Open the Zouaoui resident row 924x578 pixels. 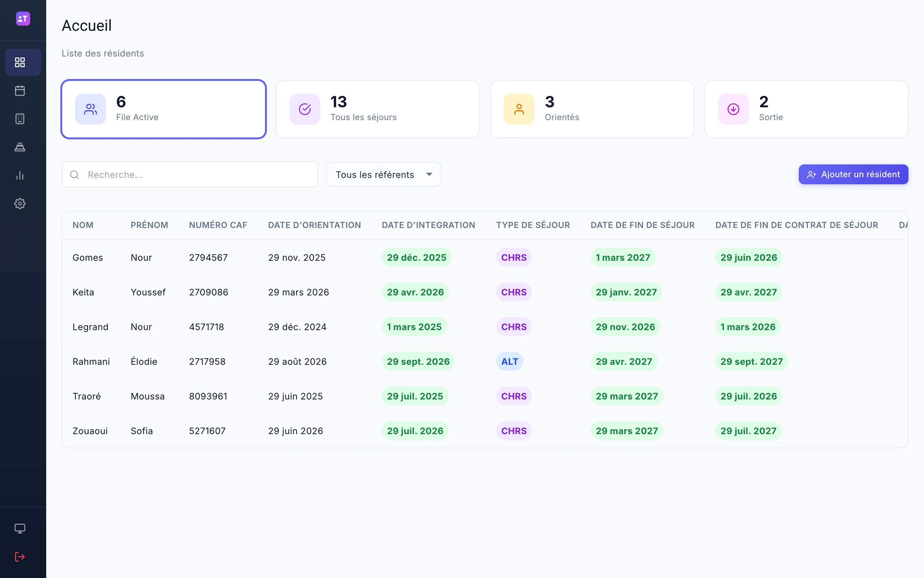click(x=485, y=431)
